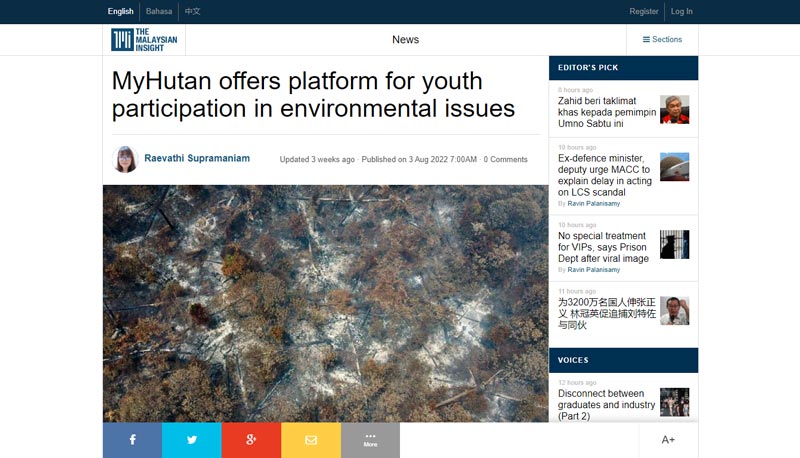The height and width of the screenshot is (458, 800).
Task: Open The Malaysian Insight logo home
Action: point(144,40)
